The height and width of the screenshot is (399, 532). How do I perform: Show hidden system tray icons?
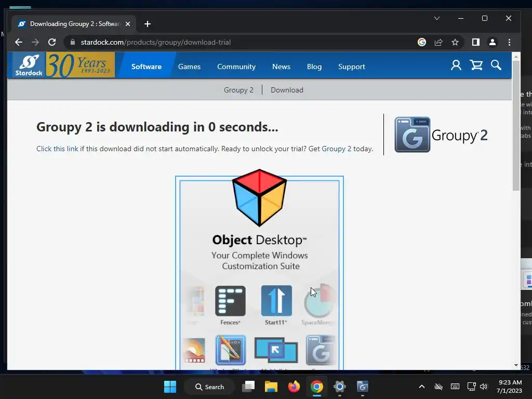click(422, 387)
